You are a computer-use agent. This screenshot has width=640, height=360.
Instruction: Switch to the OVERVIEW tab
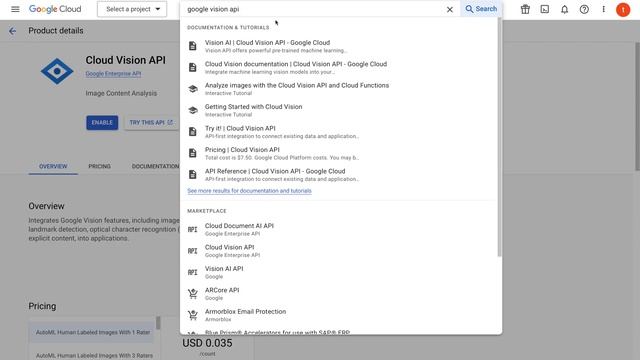tap(53, 167)
